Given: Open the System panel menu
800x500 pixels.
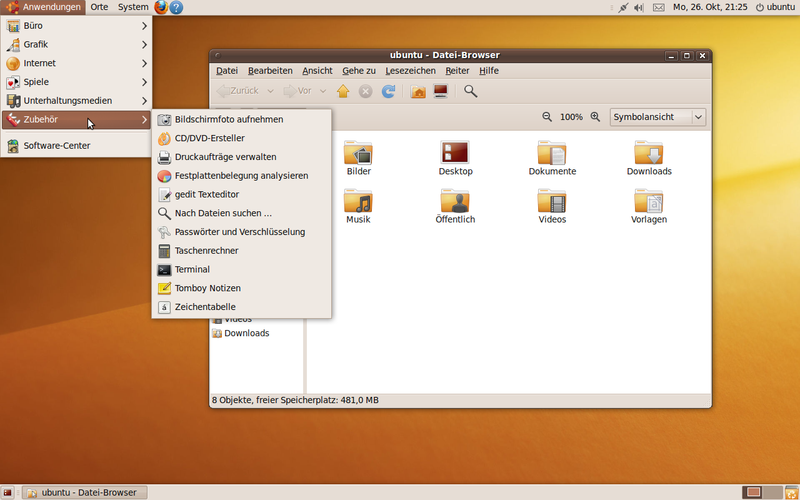Looking at the screenshot, I should pos(133,7).
